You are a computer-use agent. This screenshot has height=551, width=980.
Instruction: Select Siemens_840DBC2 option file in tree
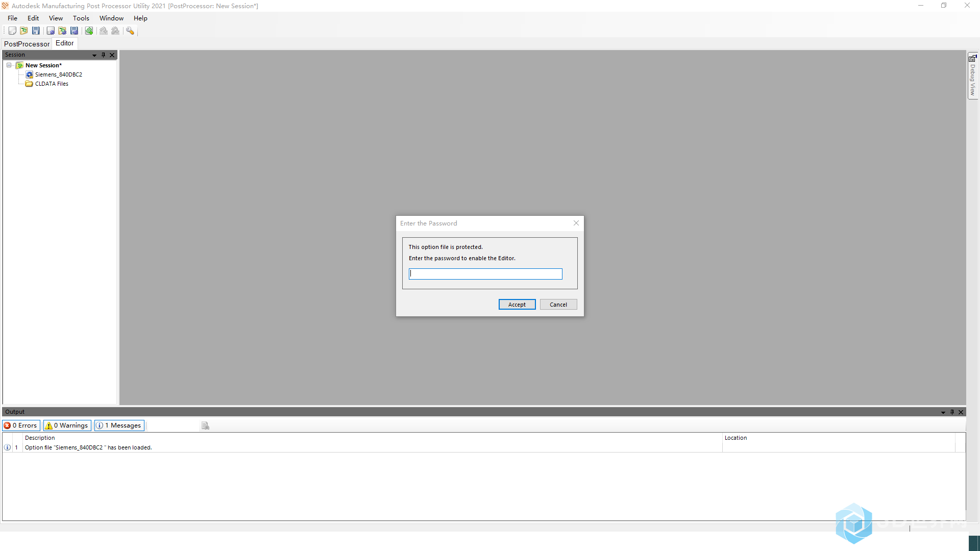[58, 74]
